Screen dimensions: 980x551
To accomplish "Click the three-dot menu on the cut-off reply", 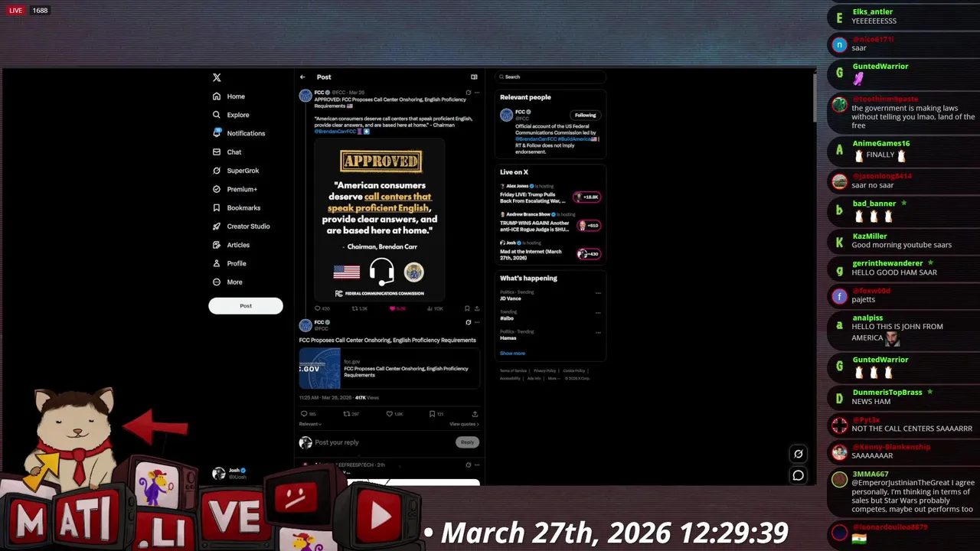I will pyautogui.click(x=477, y=465).
